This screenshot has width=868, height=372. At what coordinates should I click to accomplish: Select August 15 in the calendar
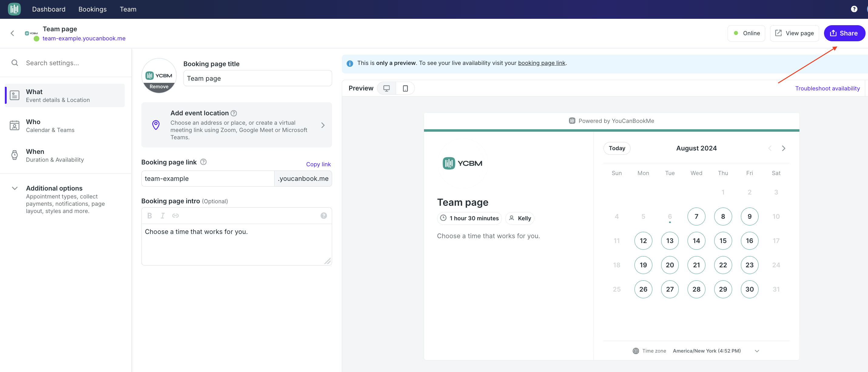[x=723, y=241]
